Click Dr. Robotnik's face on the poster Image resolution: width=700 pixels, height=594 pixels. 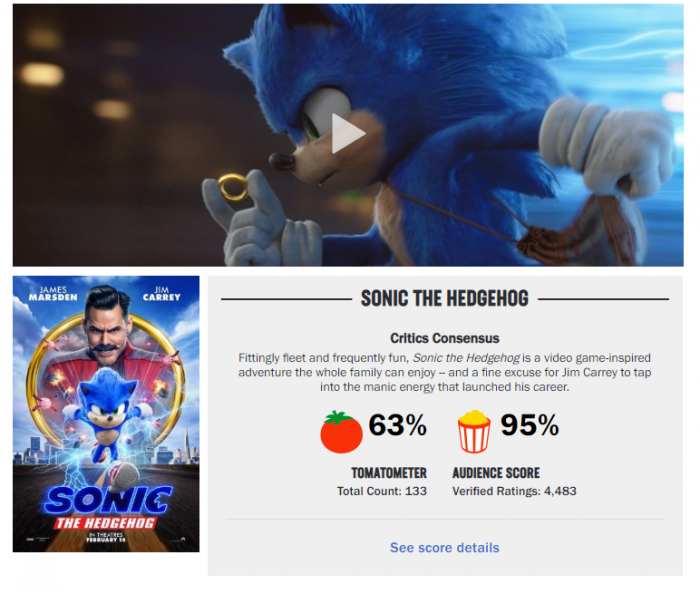[x=108, y=323]
